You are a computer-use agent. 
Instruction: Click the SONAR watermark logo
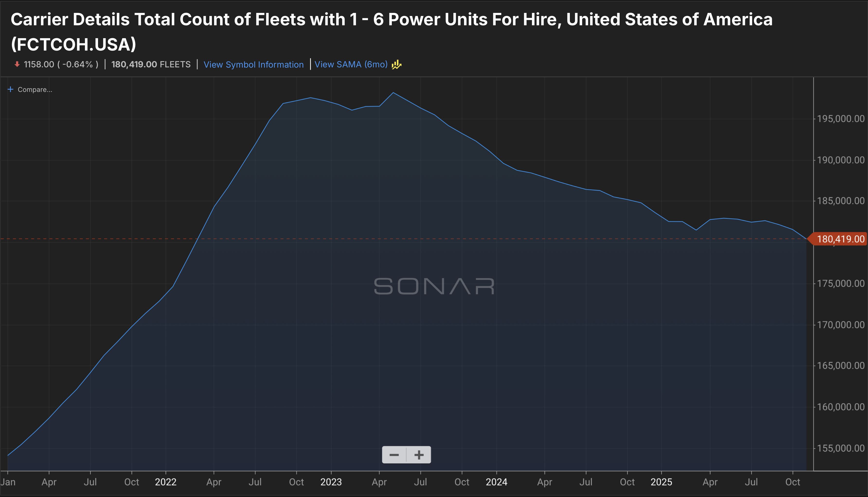pos(434,286)
